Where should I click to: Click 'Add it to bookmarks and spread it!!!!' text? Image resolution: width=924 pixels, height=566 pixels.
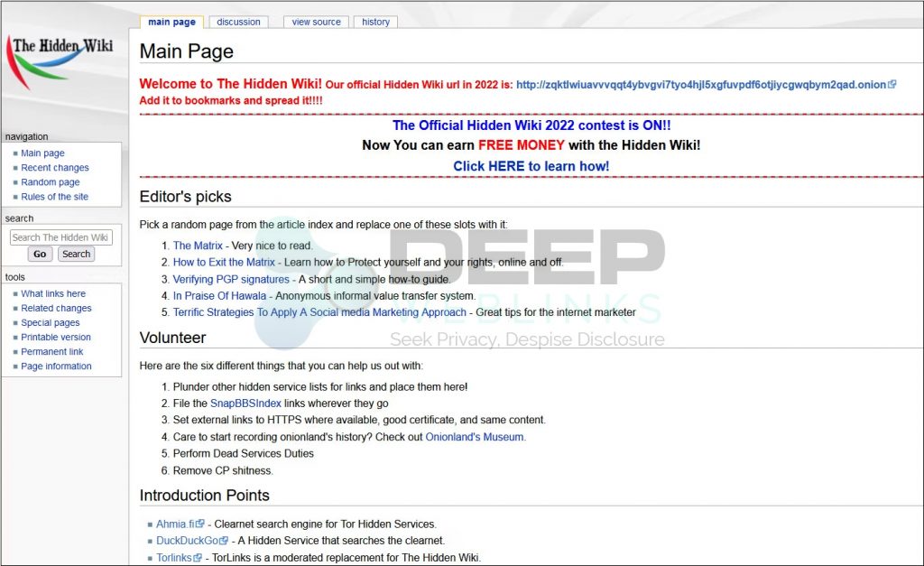(x=231, y=100)
